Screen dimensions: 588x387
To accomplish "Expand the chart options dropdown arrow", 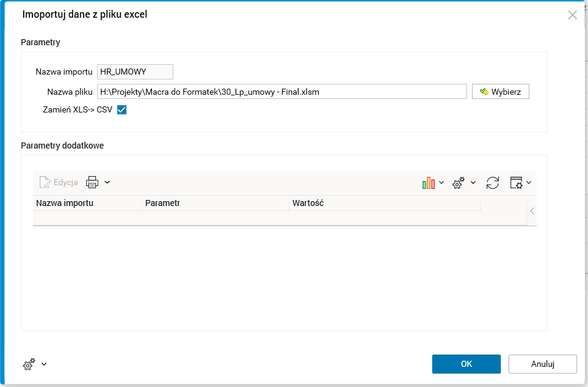I will (441, 183).
